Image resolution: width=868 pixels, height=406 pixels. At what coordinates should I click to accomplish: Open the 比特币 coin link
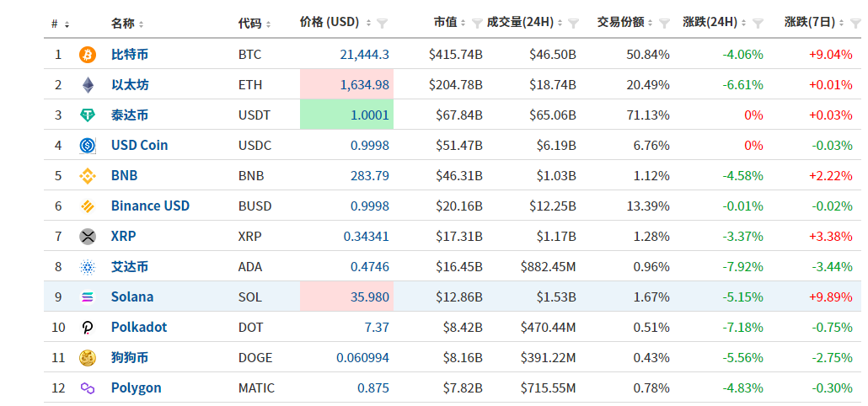(130, 55)
